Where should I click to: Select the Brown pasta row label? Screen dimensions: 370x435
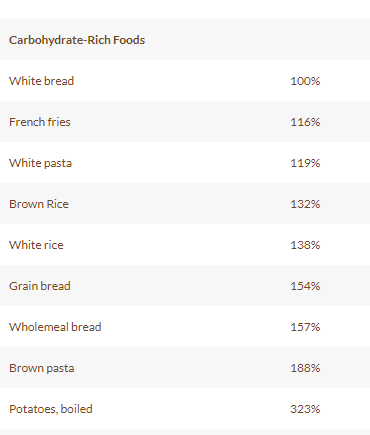click(x=42, y=368)
